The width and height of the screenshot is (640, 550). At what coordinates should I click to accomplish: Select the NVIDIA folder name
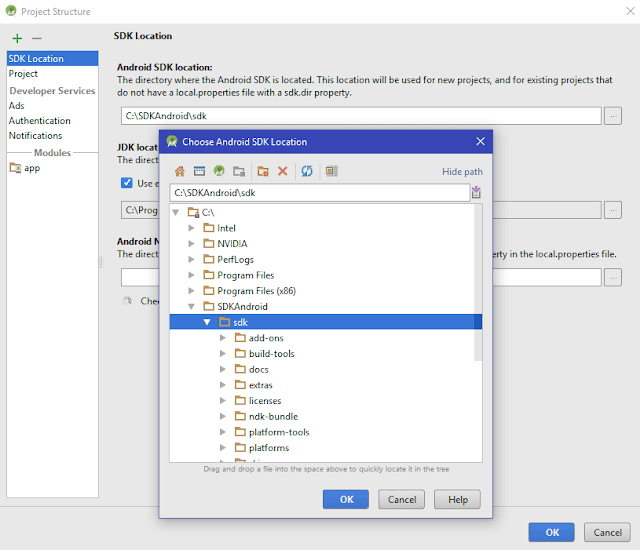coord(232,244)
